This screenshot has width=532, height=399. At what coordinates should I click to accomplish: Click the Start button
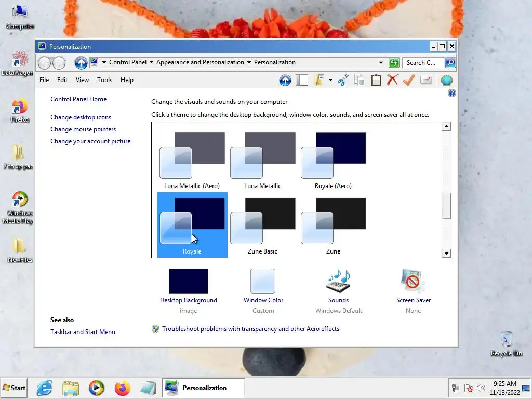[14, 388]
